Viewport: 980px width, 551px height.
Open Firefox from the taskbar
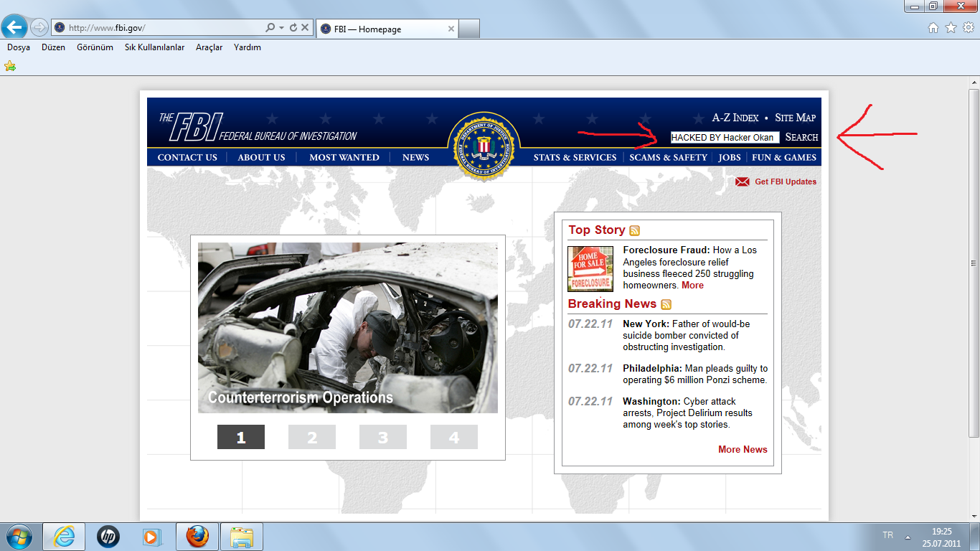point(197,537)
